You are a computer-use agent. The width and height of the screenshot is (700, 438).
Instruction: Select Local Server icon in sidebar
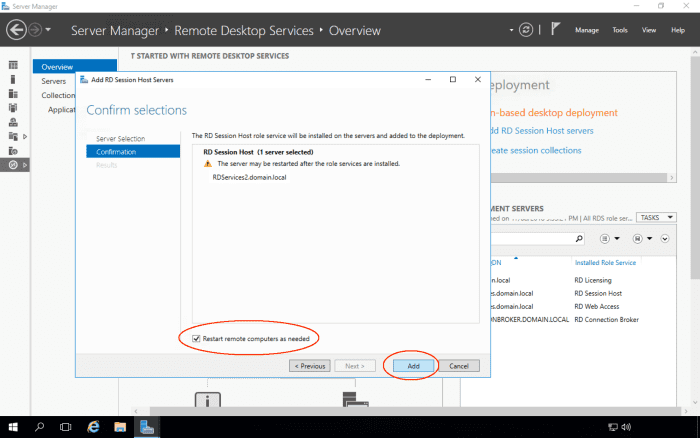[13, 79]
